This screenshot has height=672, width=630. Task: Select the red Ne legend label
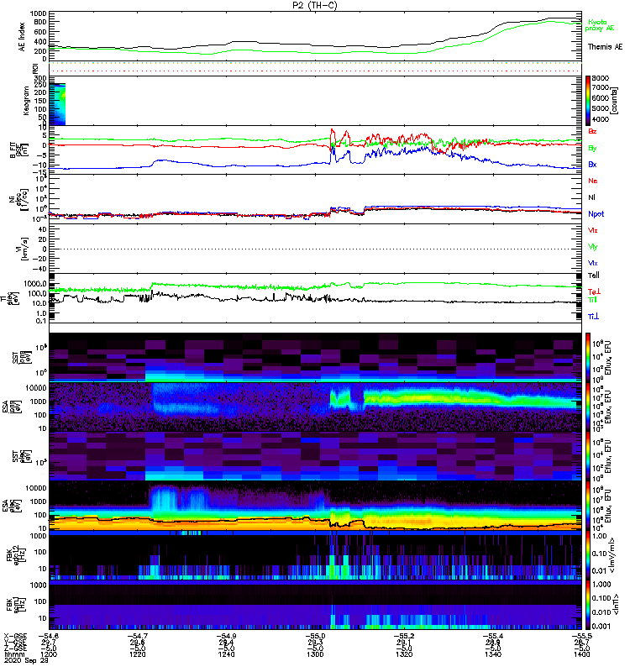pos(593,181)
